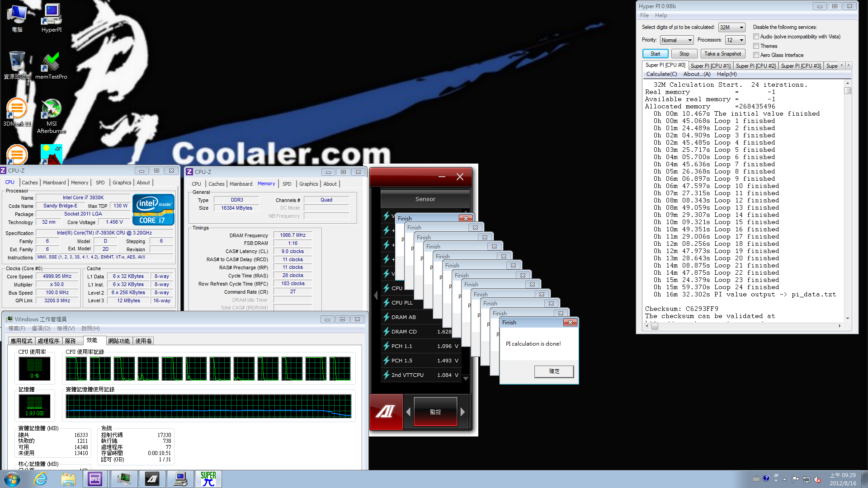This screenshot has width=868, height=488.
Task: Click the CPU-Z taskbar icon
Action: pos(95,479)
